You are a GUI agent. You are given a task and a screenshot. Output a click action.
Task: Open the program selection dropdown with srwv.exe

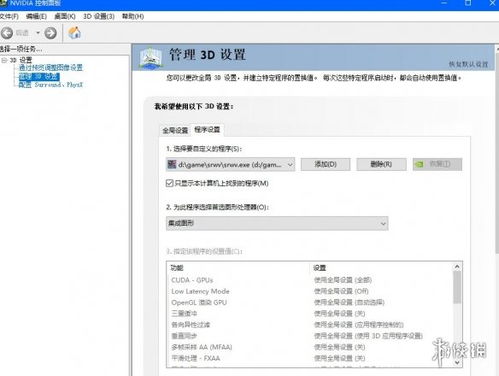point(230,164)
